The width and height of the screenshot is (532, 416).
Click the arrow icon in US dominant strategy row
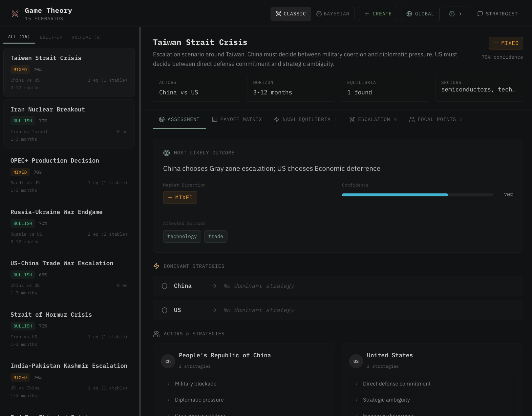point(214,310)
